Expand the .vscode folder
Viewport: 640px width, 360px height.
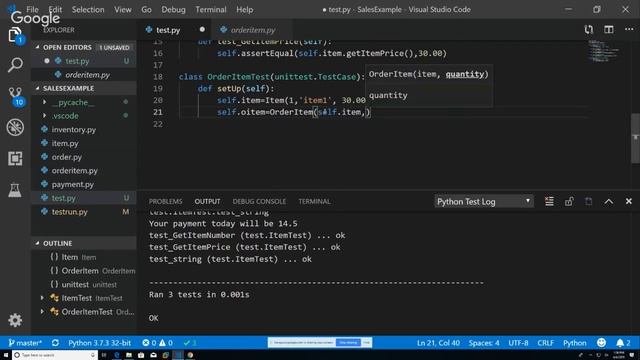pyautogui.click(x=44, y=116)
